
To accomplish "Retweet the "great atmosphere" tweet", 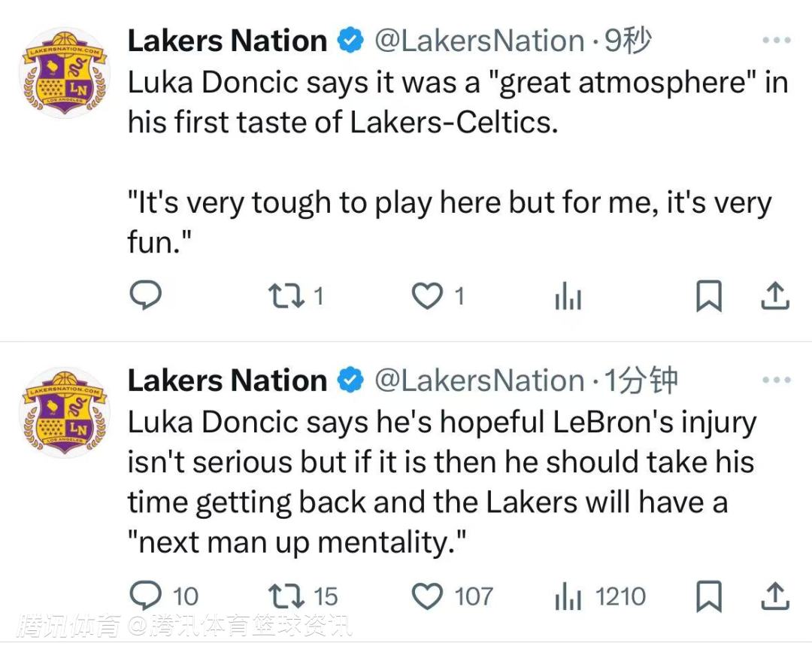I will point(285,297).
